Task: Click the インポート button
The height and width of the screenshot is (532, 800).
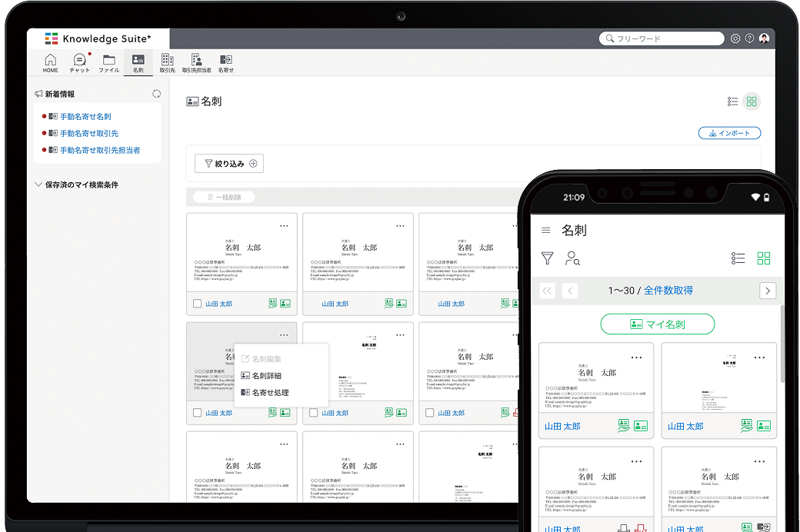Action: [729, 133]
